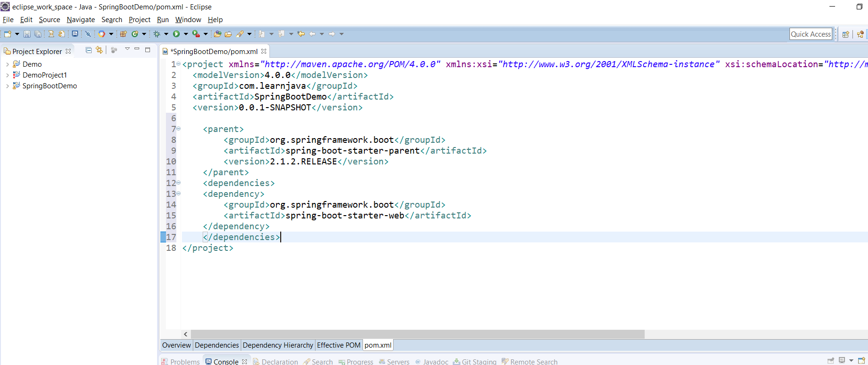Select the DemoProject1 project
This screenshot has height=365, width=868.
(45, 75)
